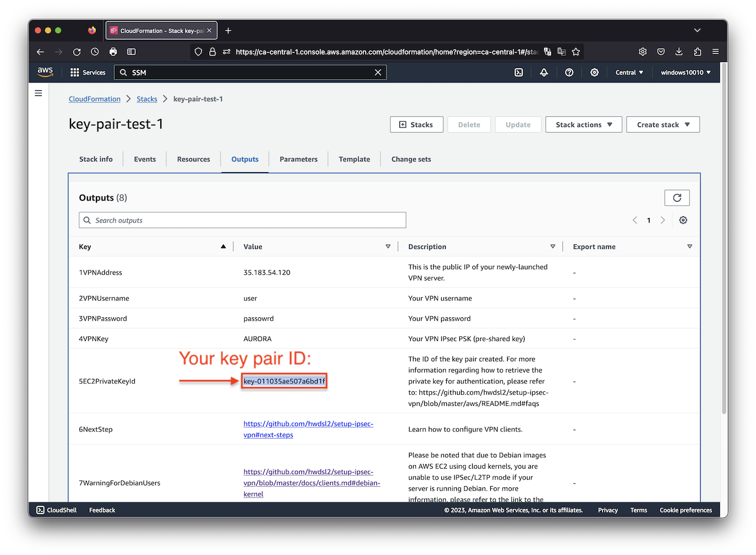The width and height of the screenshot is (756, 555).
Task: Open the Debian kernel docs link
Action: (312, 483)
